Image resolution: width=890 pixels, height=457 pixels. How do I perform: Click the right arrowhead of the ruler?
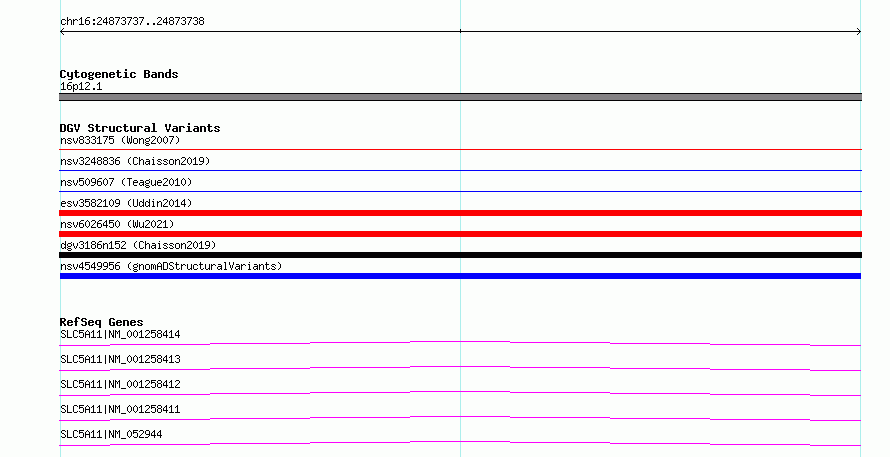click(858, 32)
